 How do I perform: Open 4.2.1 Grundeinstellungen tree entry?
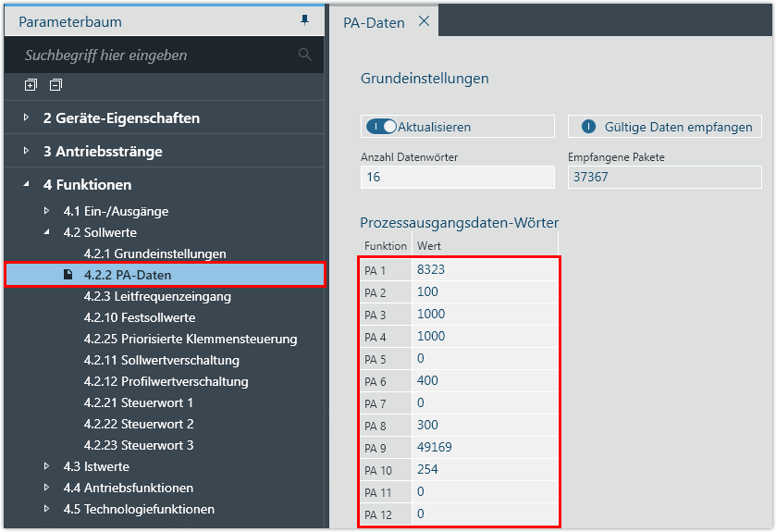click(154, 254)
